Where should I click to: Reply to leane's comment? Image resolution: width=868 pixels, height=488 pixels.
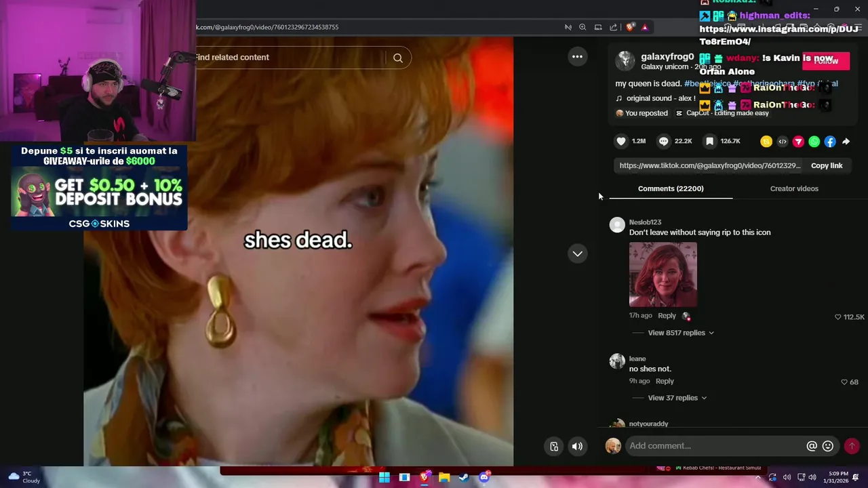665,381
